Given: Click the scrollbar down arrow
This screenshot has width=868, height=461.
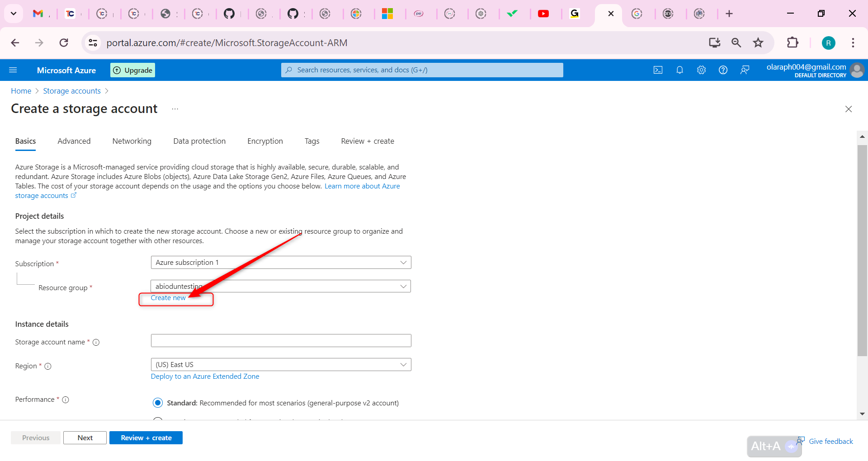Looking at the screenshot, I should point(862,414).
